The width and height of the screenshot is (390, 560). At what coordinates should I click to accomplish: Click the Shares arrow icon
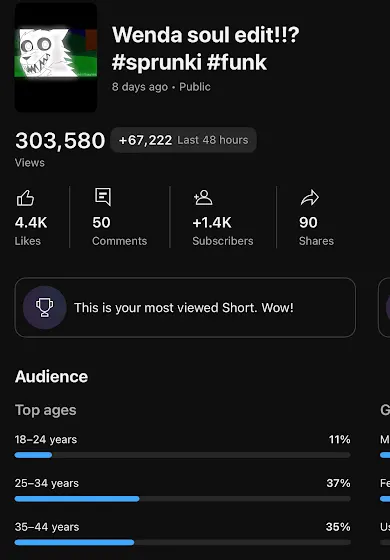[x=310, y=198]
